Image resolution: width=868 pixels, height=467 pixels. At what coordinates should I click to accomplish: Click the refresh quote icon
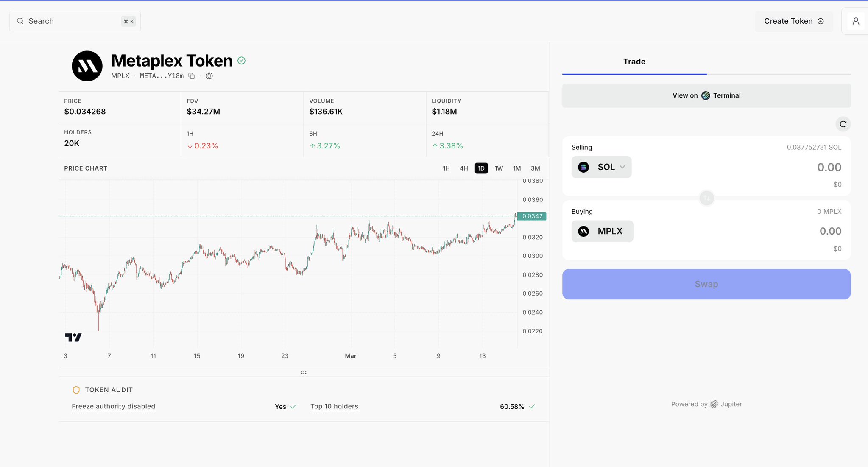[843, 124]
